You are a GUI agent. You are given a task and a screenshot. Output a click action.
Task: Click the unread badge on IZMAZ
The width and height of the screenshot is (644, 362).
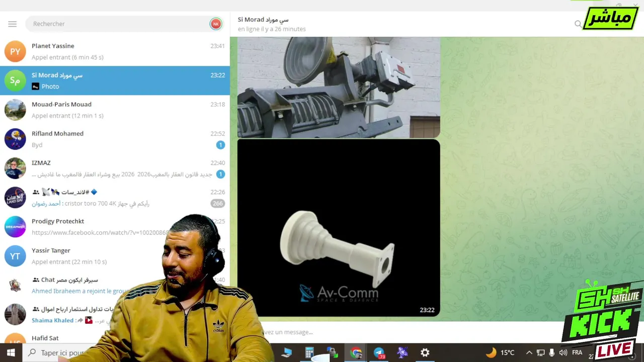tap(220, 174)
